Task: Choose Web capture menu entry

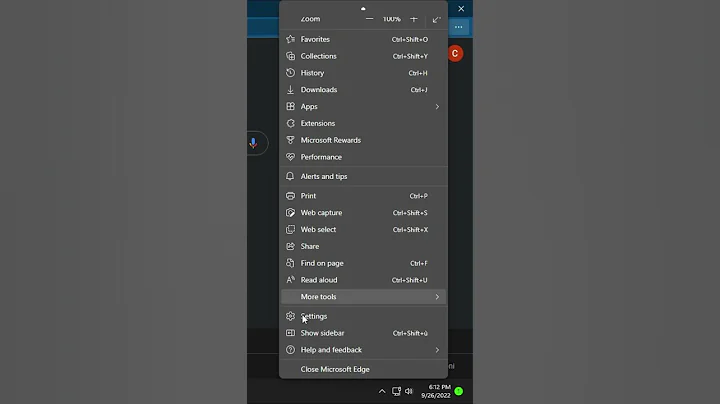Action: (363, 213)
